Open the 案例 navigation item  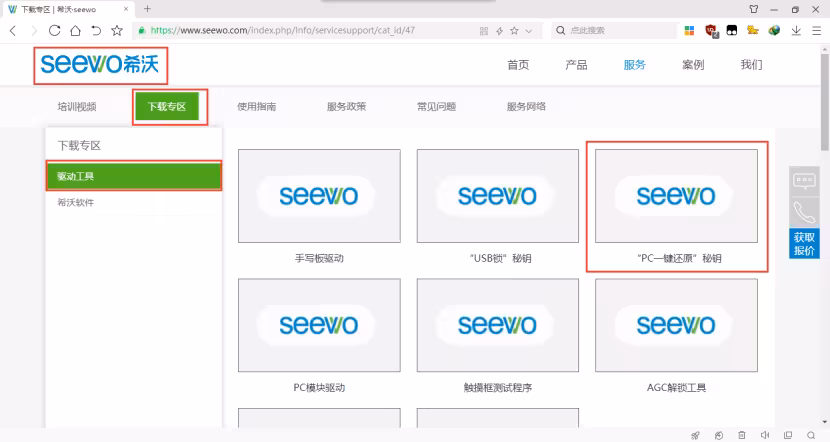click(693, 65)
